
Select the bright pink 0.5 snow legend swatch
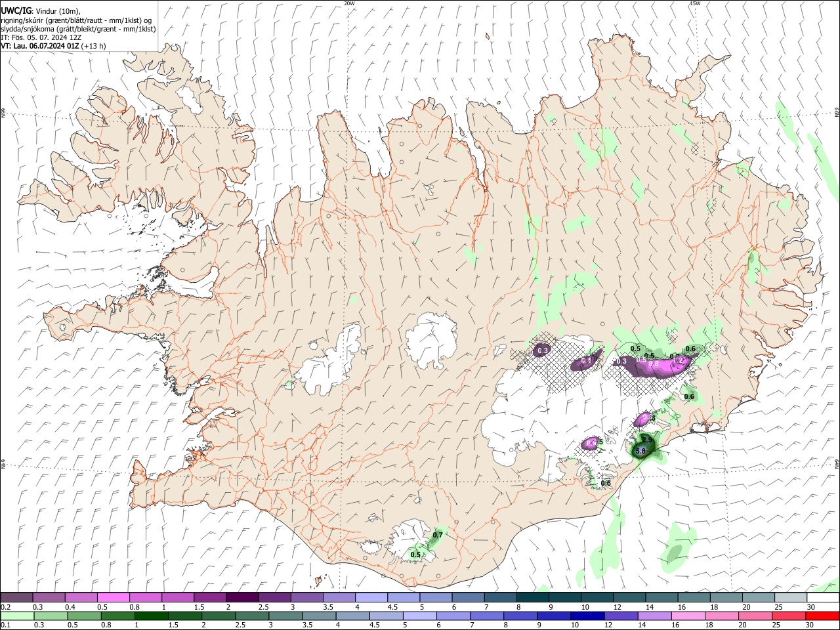pos(113,597)
